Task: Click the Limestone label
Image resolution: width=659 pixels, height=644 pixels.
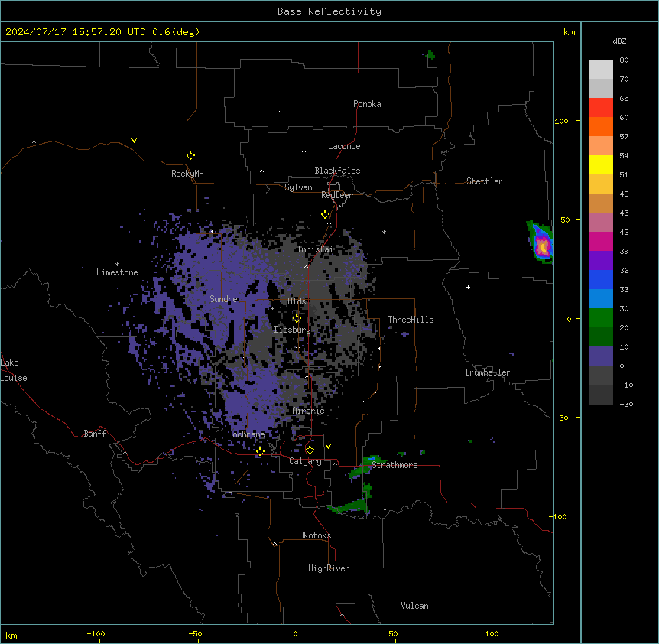Action: pyautogui.click(x=117, y=272)
